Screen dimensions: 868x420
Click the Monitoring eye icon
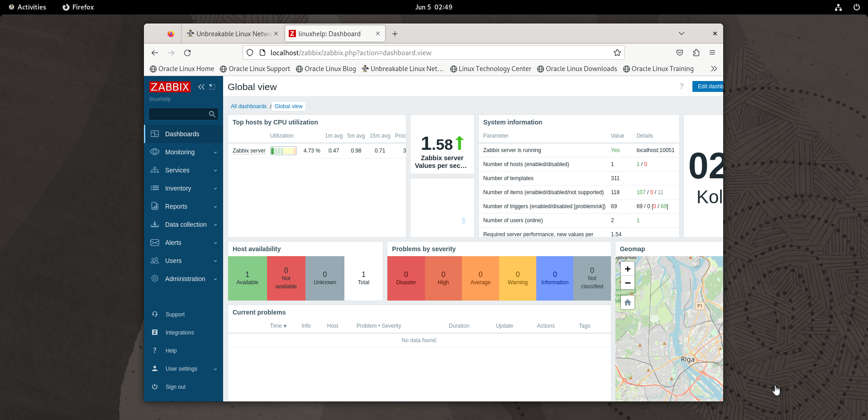tap(155, 152)
